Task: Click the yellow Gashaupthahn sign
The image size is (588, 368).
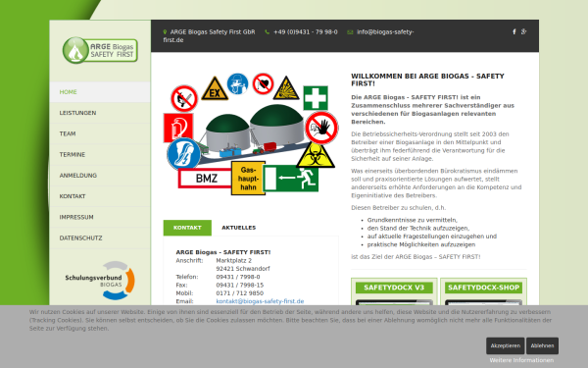Action: click(x=248, y=178)
